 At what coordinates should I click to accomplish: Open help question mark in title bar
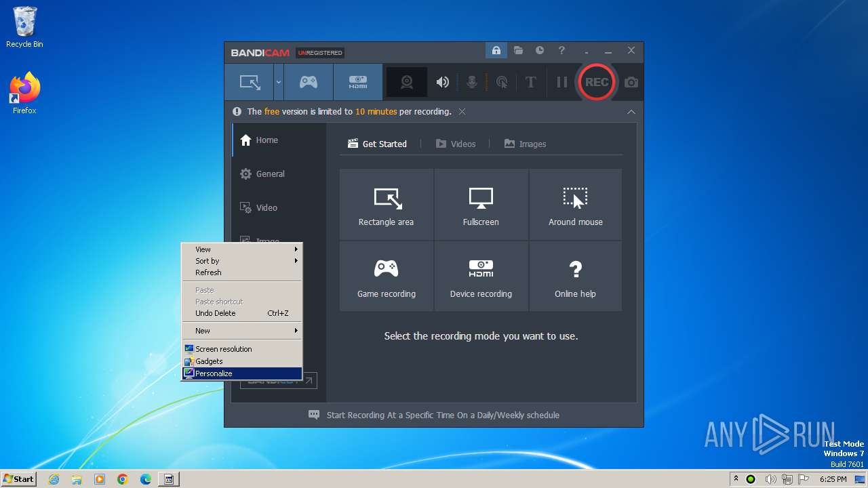[x=561, y=50]
